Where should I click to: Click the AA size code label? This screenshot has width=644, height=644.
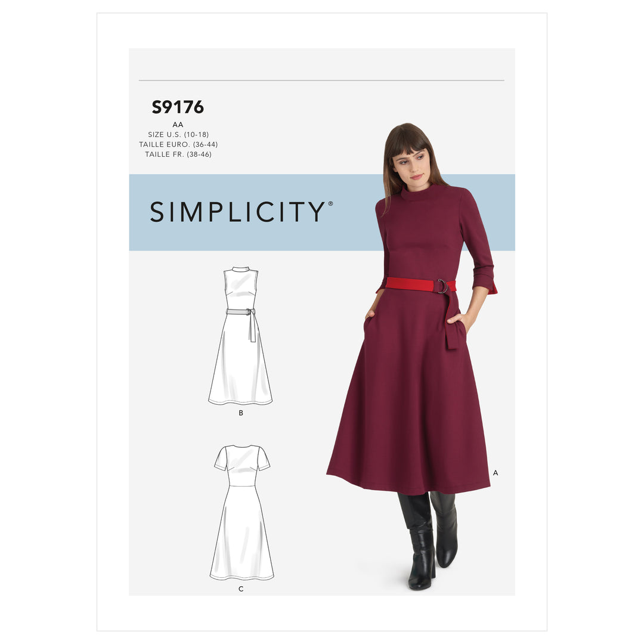pyautogui.click(x=178, y=125)
